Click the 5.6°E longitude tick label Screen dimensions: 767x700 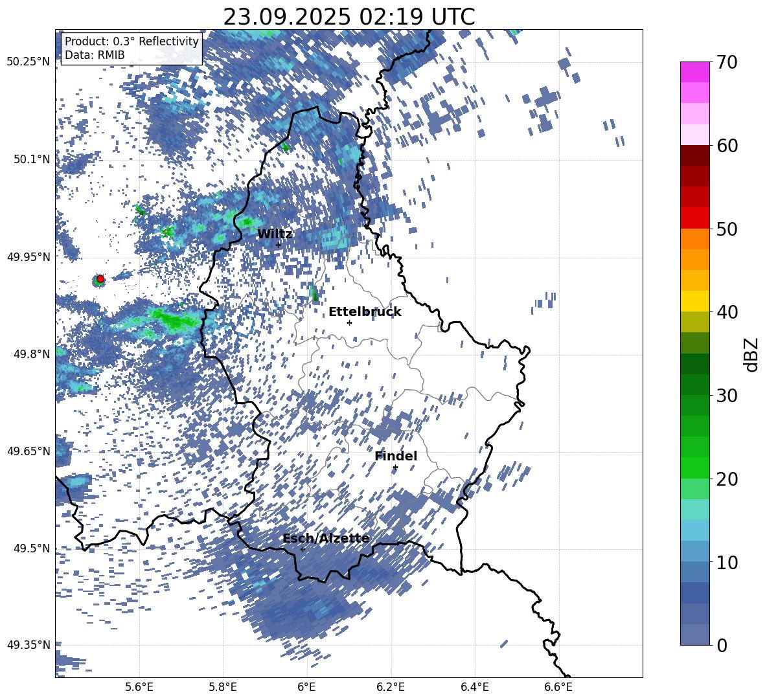point(139,687)
